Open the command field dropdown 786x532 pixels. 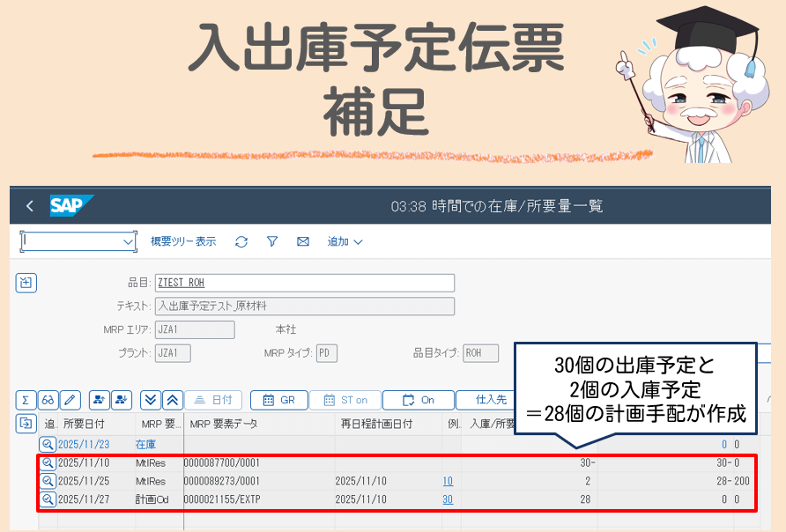click(x=127, y=241)
